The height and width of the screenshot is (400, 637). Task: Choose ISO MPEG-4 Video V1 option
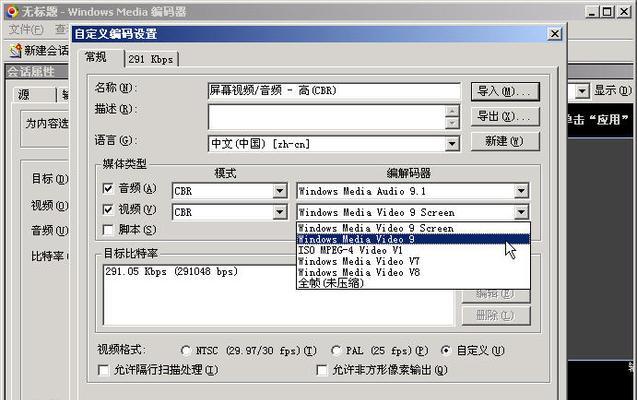tap(413, 250)
